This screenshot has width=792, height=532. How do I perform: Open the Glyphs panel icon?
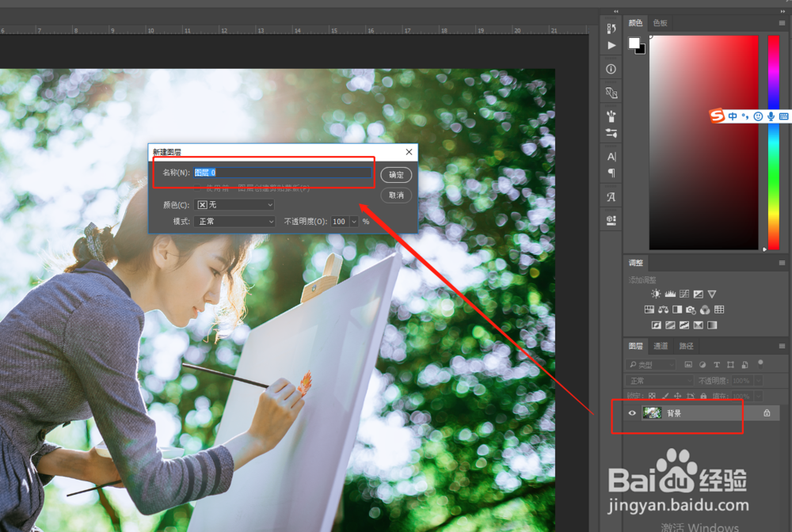tap(611, 197)
